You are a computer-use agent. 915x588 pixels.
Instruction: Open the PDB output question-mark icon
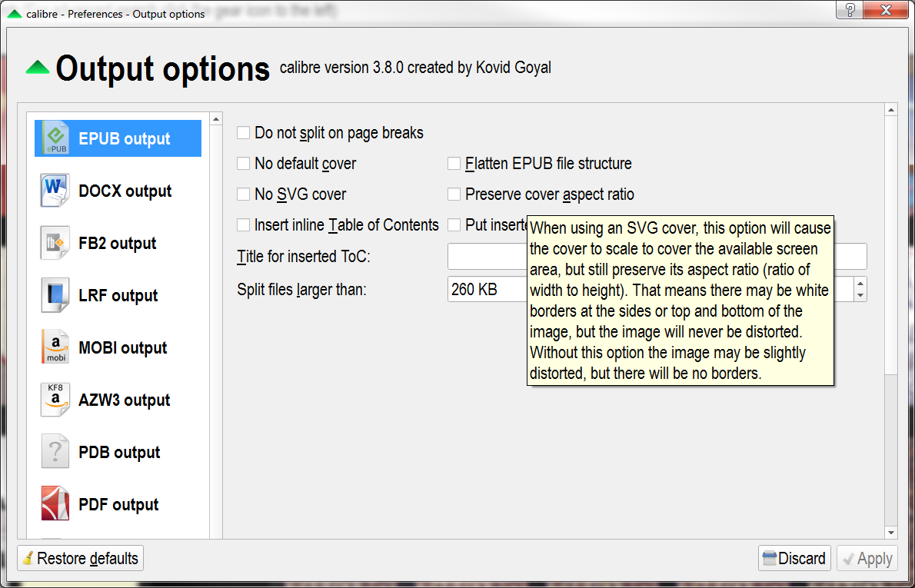tap(55, 452)
